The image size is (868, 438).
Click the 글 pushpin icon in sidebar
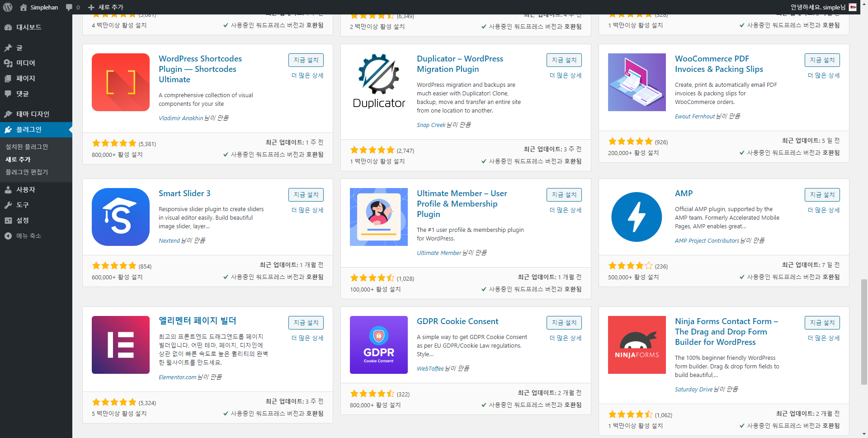pyautogui.click(x=8, y=47)
